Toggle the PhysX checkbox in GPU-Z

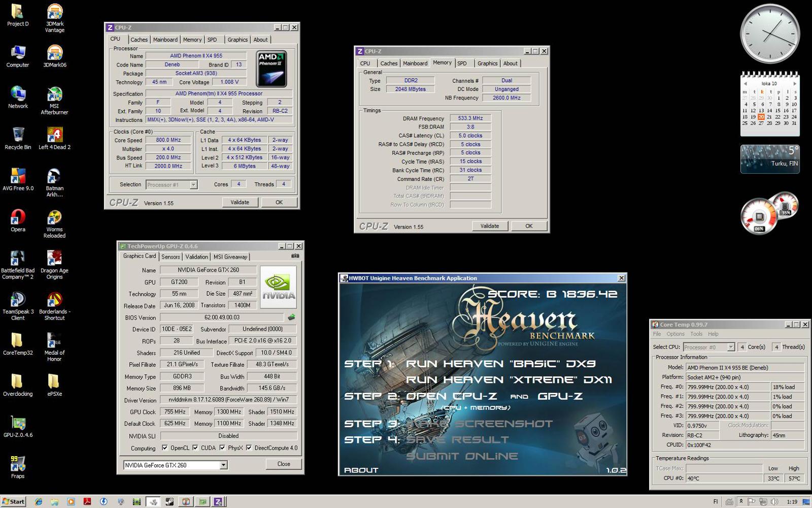coord(222,448)
